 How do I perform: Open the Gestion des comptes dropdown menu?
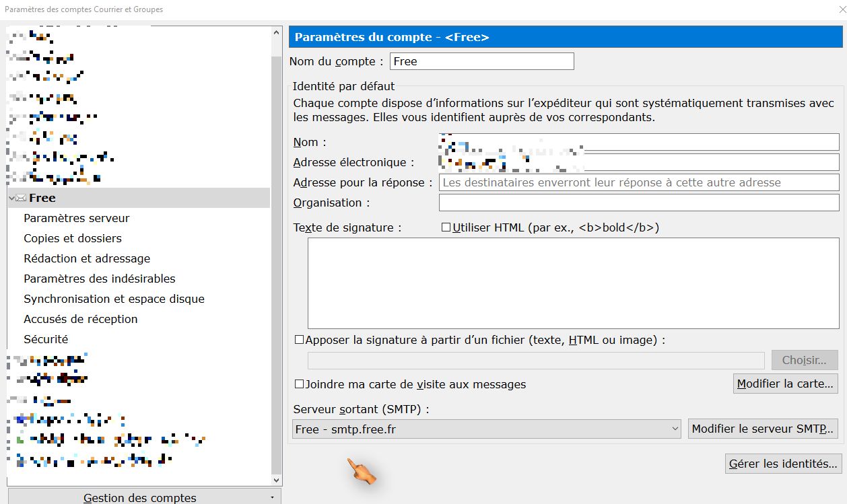pyautogui.click(x=144, y=497)
